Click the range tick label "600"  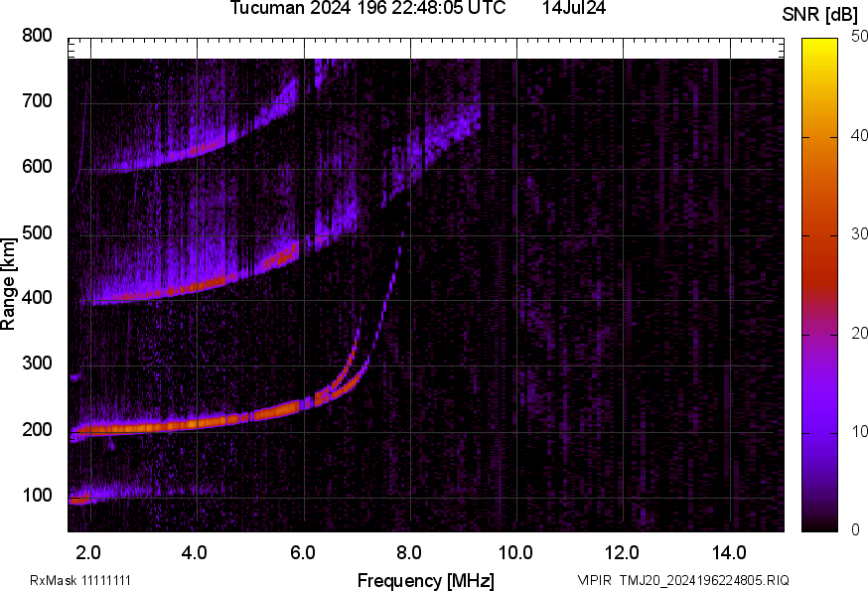pyautogui.click(x=37, y=166)
